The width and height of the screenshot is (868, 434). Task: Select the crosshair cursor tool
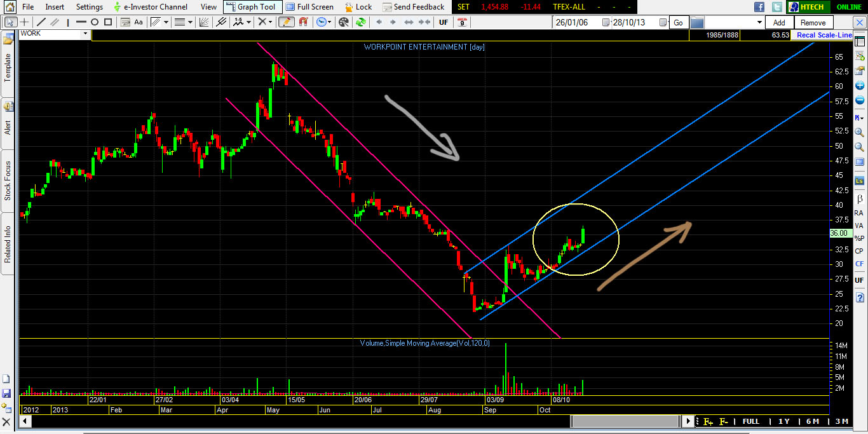pyautogui.click(x=24, y=22)
